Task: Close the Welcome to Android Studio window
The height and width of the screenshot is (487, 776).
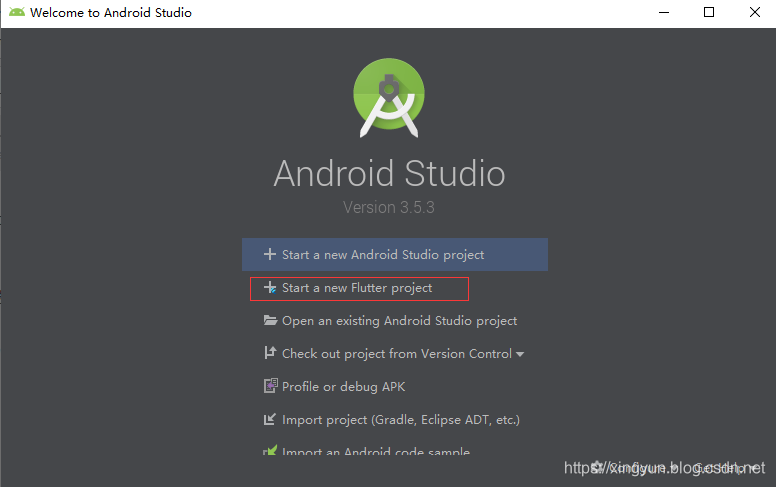Action: [x=754, y=12]
